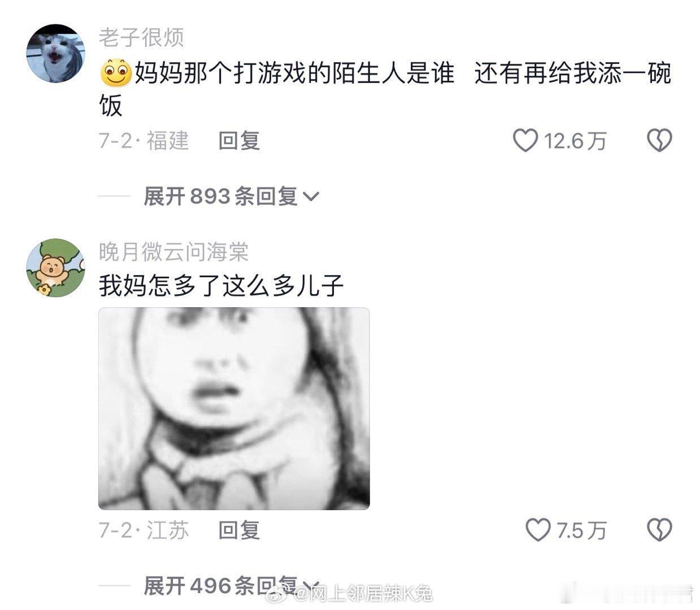The image size is (700, 610).
Task: Dislike the 老子很烦 comment with broken heart
Action: [659, 140]
